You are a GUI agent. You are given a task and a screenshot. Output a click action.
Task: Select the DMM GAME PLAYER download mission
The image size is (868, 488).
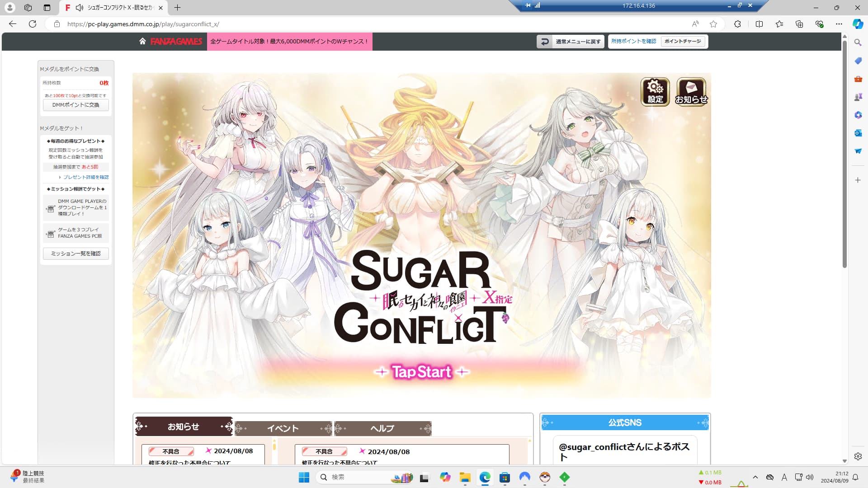tap(76, 207)
